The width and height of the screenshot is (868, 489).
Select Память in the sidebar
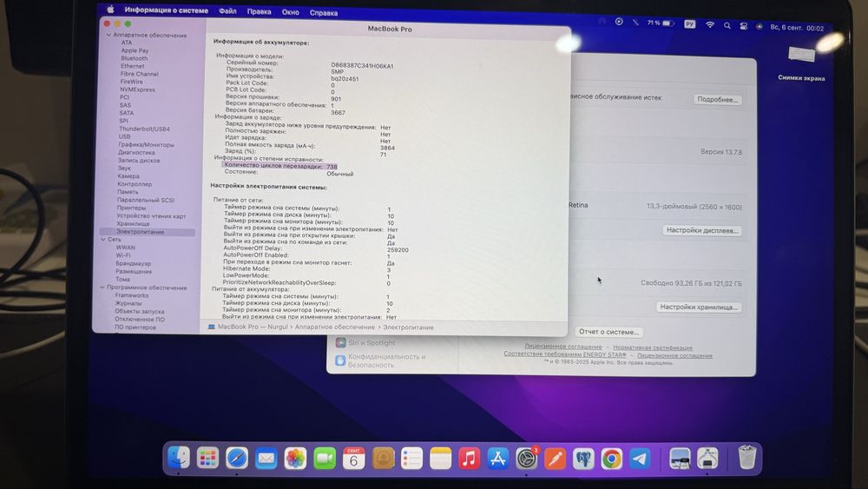(x=128, y=192)
